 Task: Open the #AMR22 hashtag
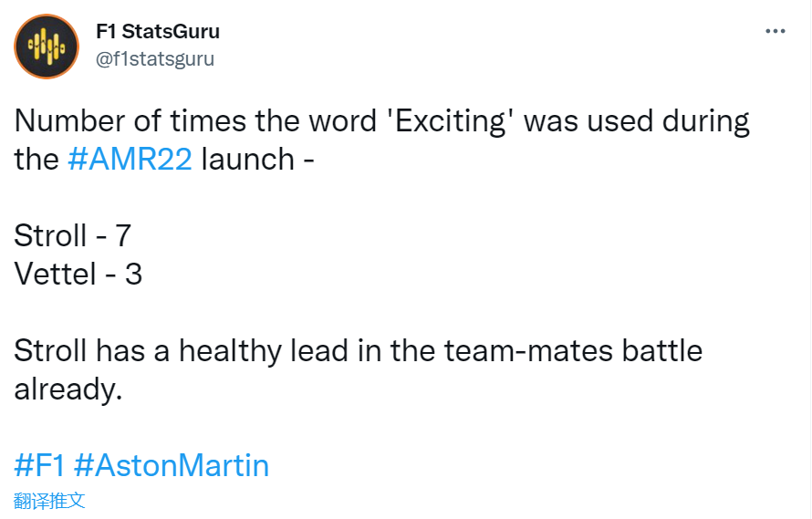pyautogui.click(x=130, y=160)
